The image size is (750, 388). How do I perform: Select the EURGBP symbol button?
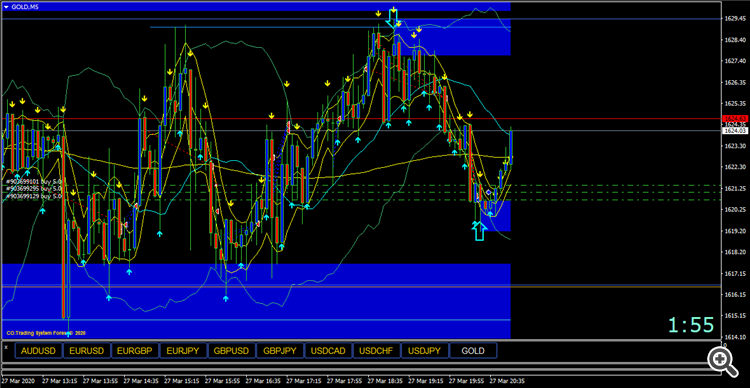click(135, 351)
